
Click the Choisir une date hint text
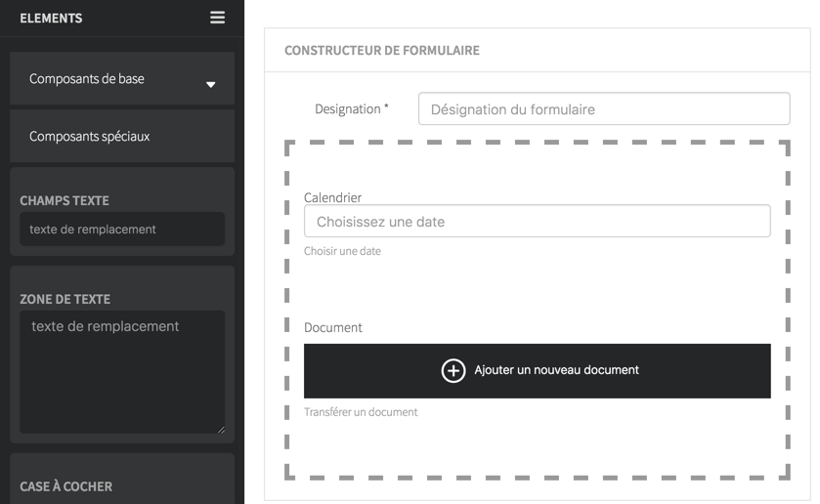342,251
